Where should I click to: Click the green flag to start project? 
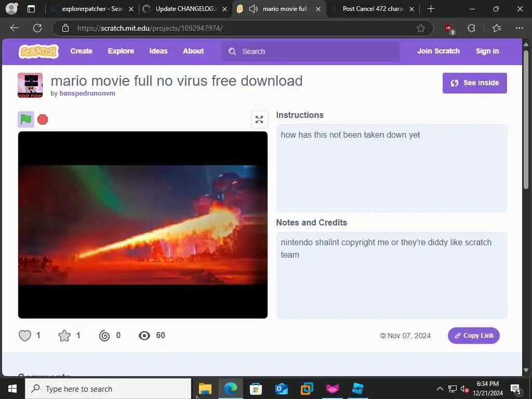pyautogui.click(x=26, y=119)
